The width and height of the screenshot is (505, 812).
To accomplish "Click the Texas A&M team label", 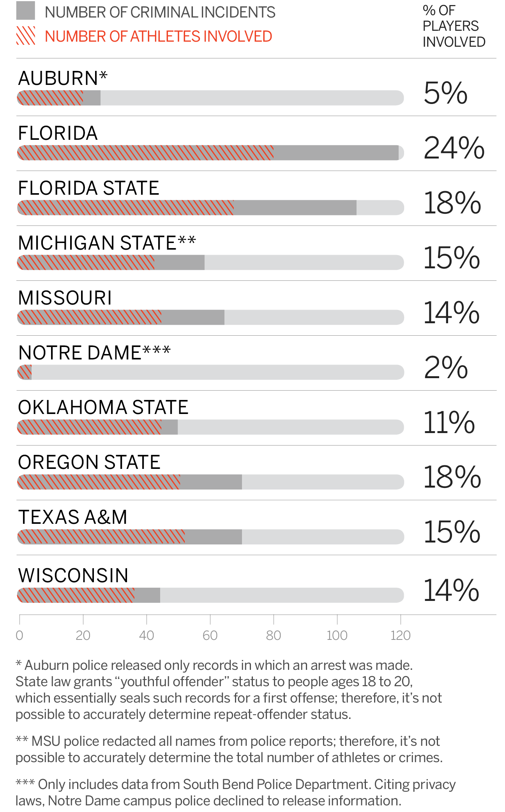I will coord(73,517).
